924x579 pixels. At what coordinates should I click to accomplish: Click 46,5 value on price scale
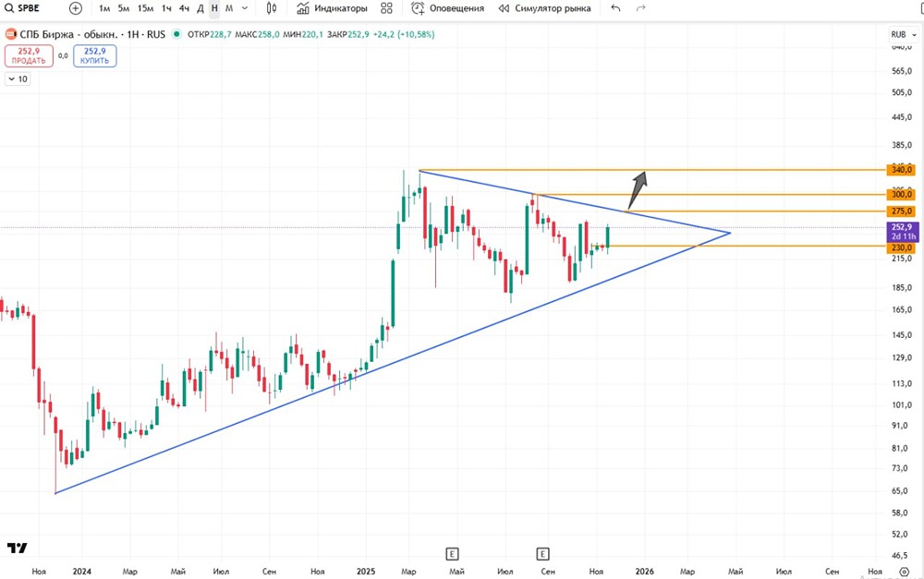900,555
